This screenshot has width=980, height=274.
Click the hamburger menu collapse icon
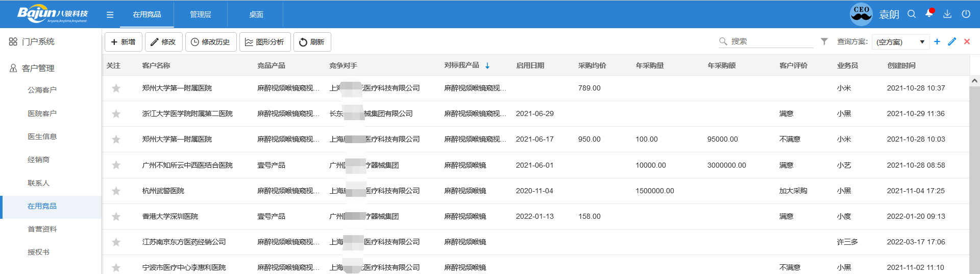(110, 15)
